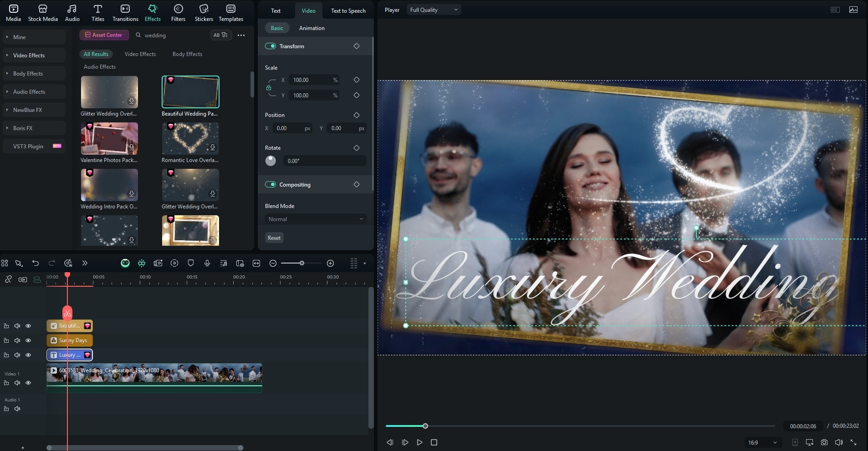The height and width of the screenshot is (451, 868).
Task: Open the Transitions tab
Action: click(125, 13)
